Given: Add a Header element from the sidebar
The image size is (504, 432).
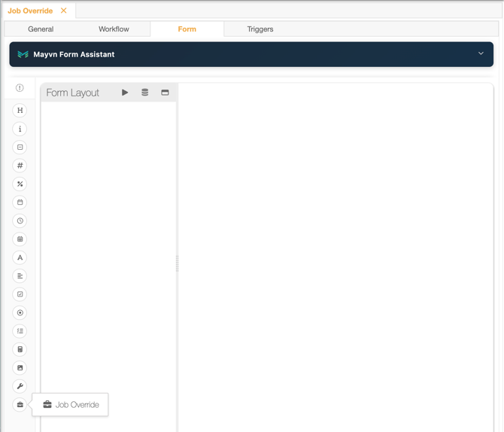Looking at the screenshot, I should point(20,111).
